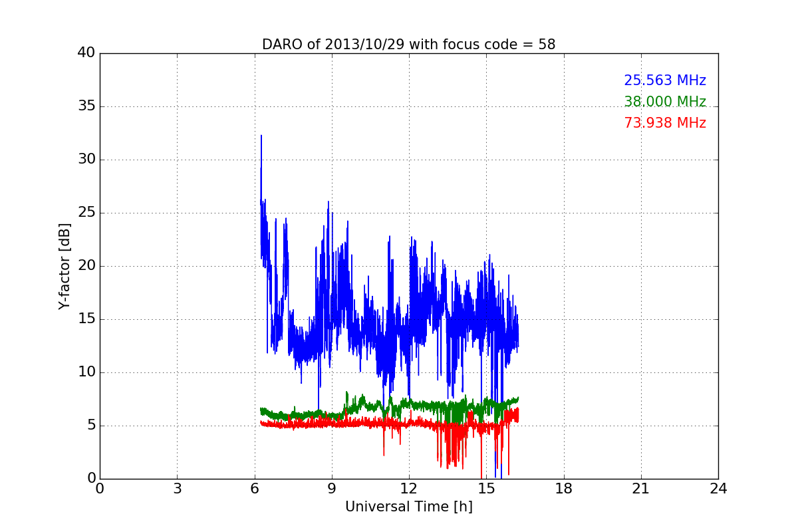
Task: Click the y-axis tick label 20
Action: 86,266
